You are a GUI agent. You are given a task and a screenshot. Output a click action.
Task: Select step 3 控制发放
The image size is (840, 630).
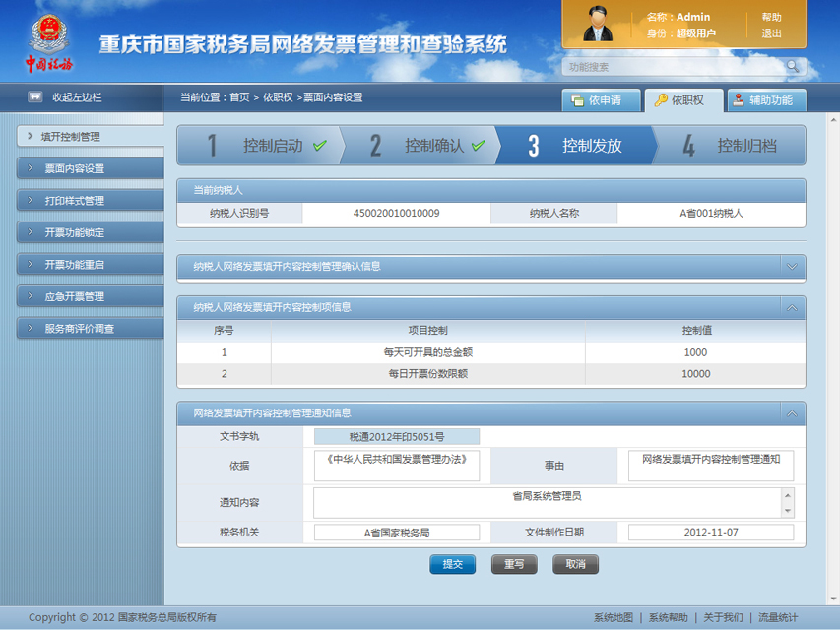tap(575, 145)
